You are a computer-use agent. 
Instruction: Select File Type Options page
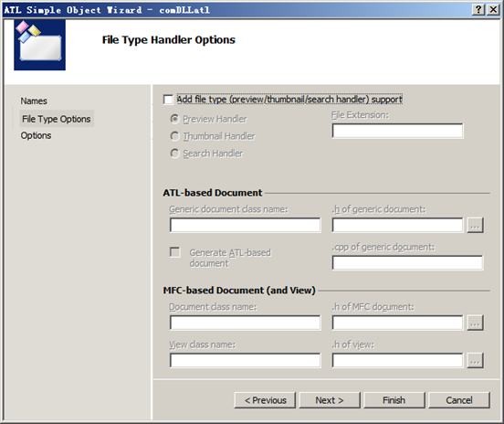(57, 119)
